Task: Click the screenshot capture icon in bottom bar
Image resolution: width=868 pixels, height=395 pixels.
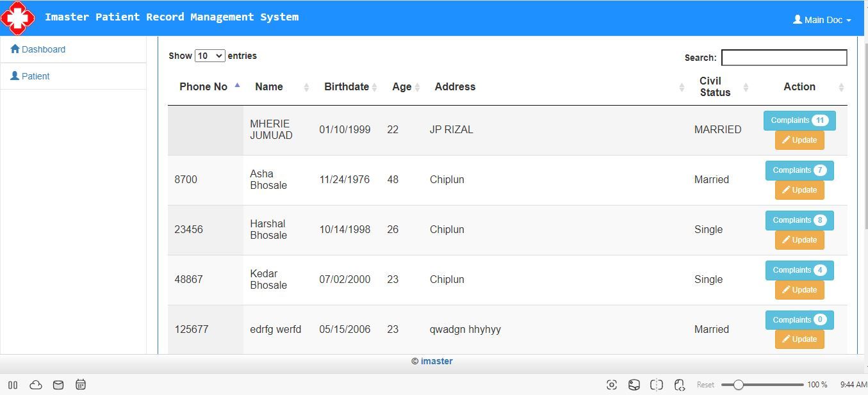Action: coord(612,385)
